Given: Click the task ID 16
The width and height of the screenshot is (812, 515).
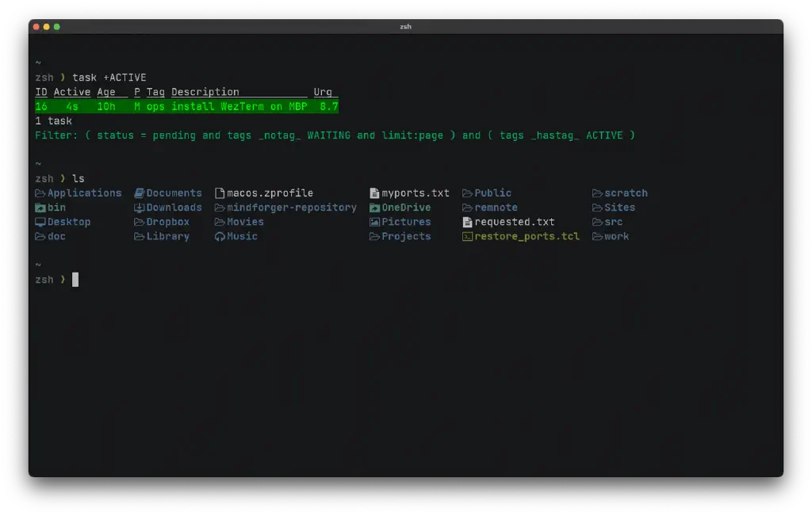Looking at the screenshot, I should 41,107.
